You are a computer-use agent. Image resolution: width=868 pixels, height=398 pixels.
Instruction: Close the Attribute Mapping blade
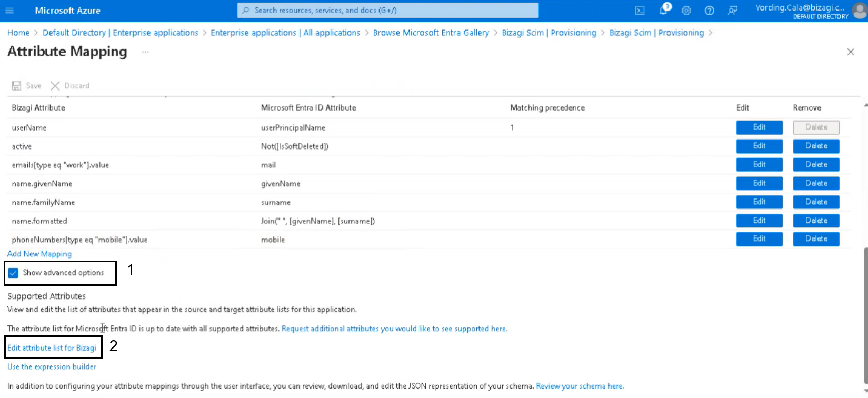(851, 52)
